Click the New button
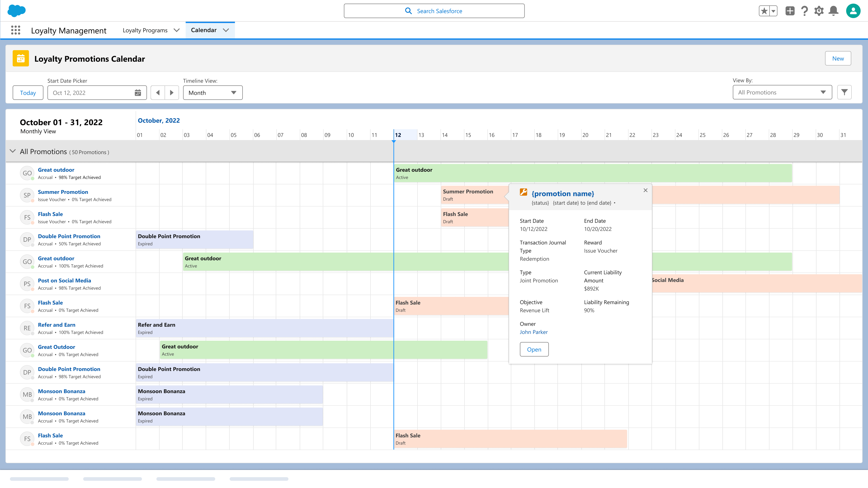 click(x=838, y=59)
